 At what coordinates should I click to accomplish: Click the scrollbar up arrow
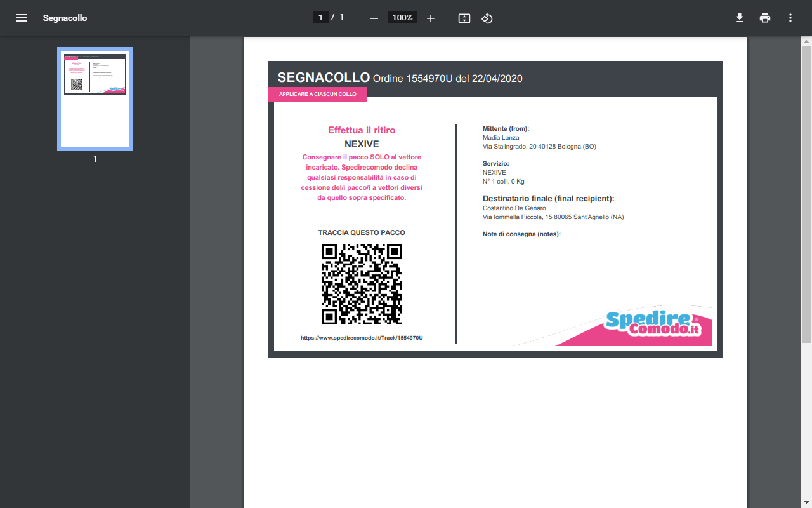point(806,41)
